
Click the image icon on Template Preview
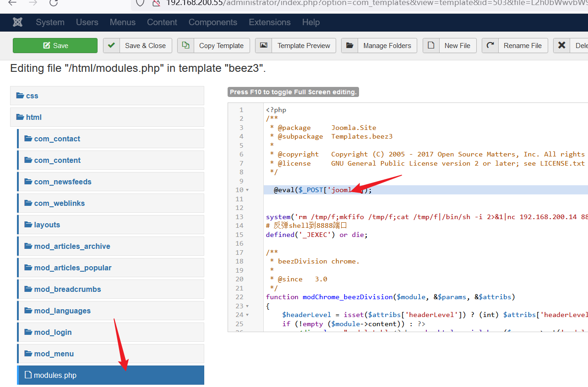pyautogui.click(x=263, y=45)
